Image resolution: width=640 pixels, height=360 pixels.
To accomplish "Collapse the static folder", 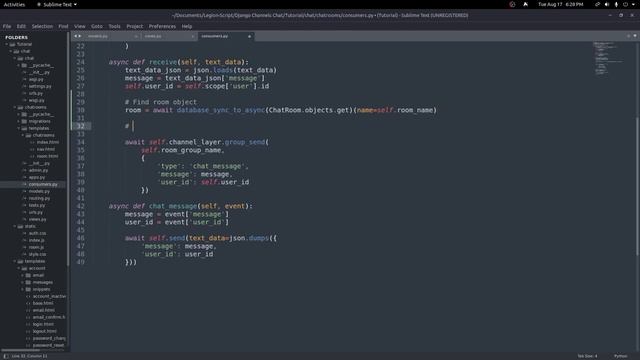I will pos(15,226).
